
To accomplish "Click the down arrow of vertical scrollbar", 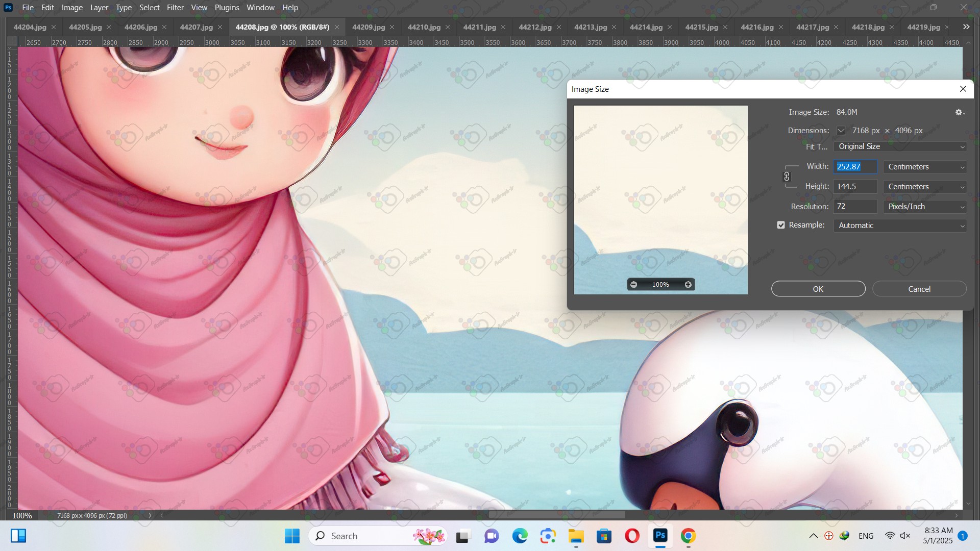I will (x=968, y=504).
